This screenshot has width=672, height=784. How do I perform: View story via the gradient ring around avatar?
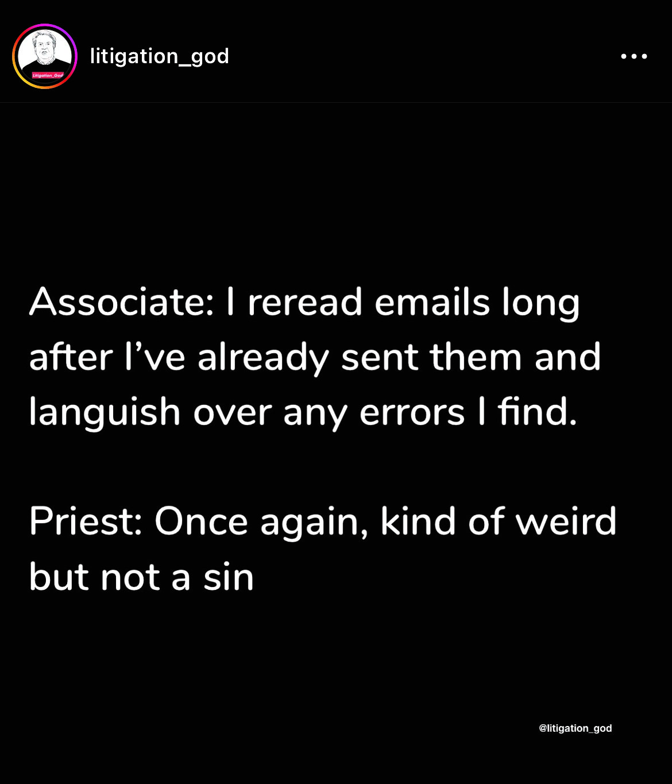[45, 56]
